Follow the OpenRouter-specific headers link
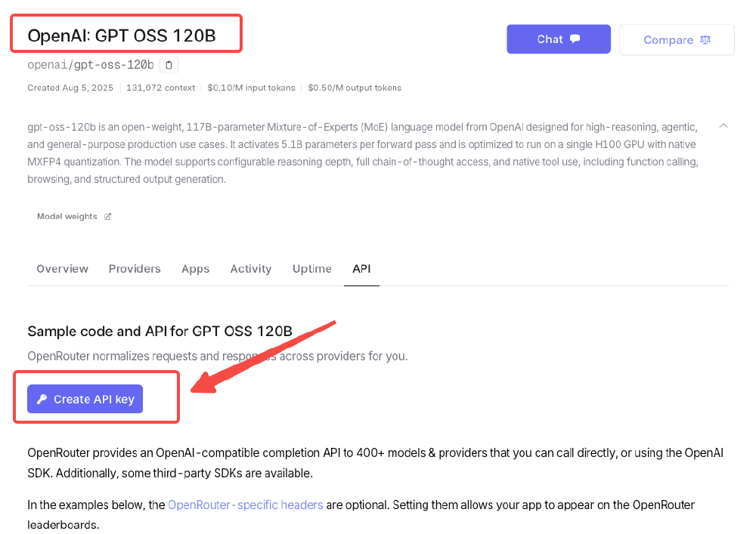756x534 pixels. 245,505
